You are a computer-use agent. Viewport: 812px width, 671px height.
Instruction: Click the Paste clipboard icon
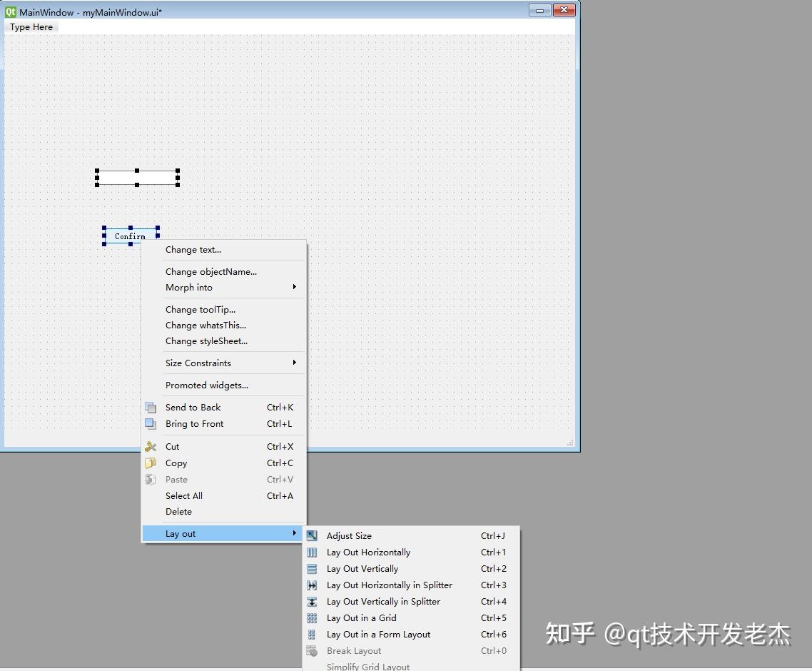click(x=151, y=479)
